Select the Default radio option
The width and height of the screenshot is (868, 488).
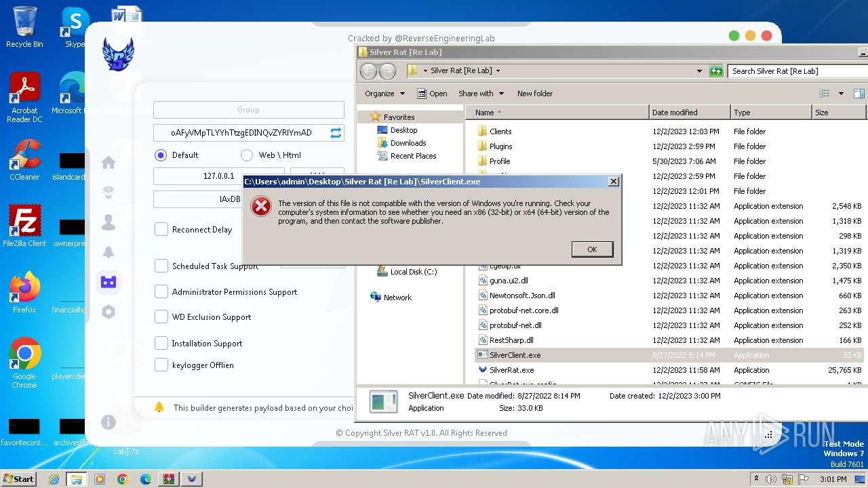pyautogui.click(x=161, y=155)
